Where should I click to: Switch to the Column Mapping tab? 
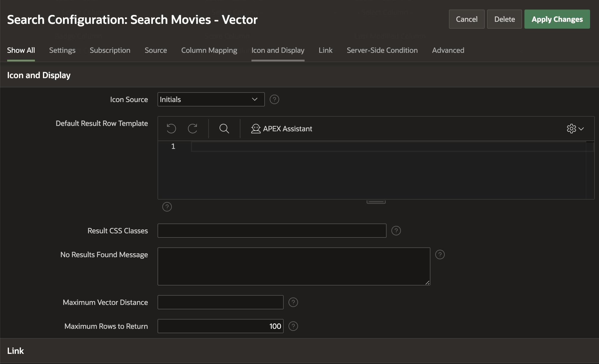coord(209,50)
